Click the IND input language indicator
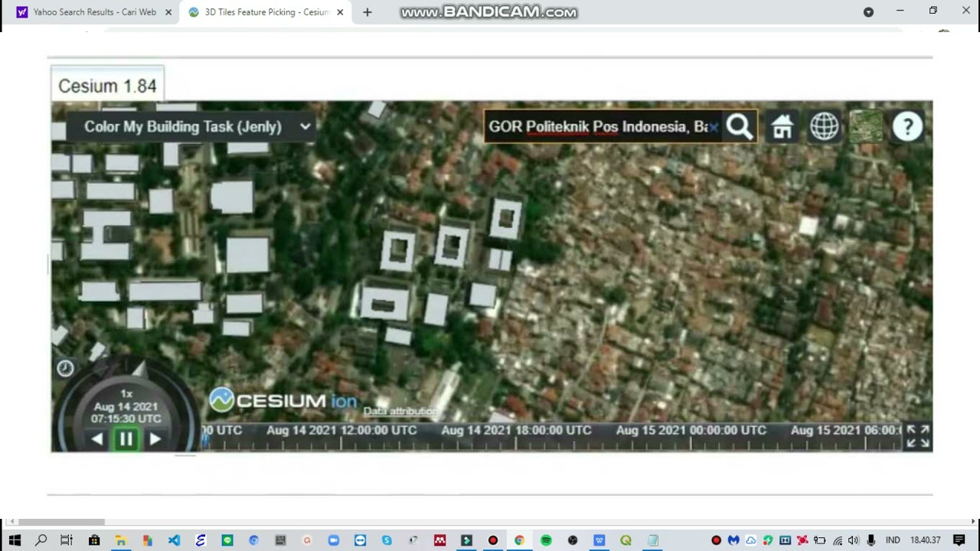 click(893, 540)
